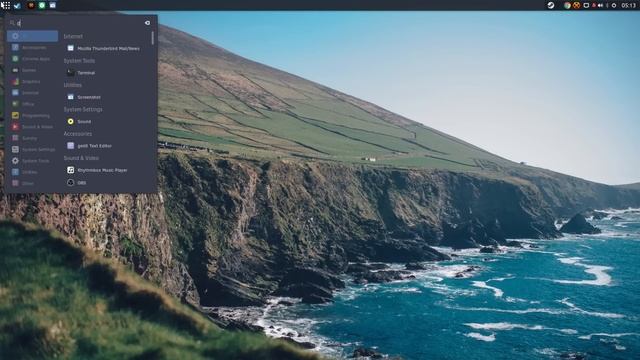
Task: Select the Utilities sidebar category
Action: (x=32, y=172)
